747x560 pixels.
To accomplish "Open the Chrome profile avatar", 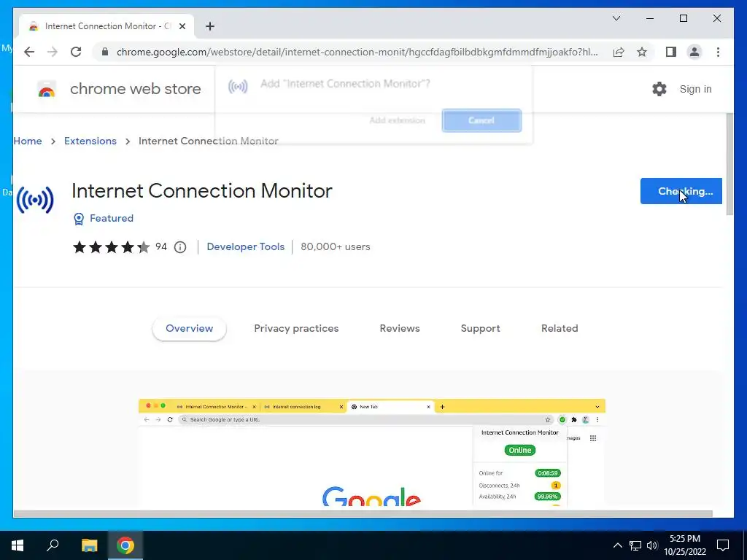I will [694, 52].
